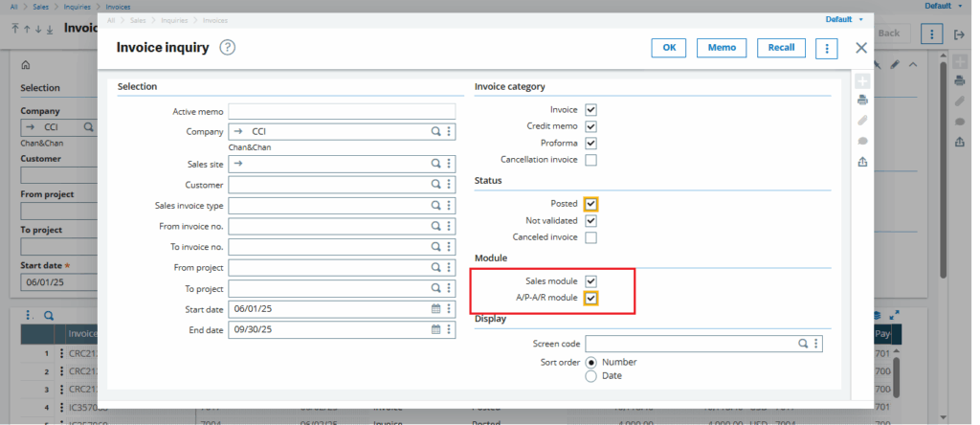
Task: Open Sales site field actions menu
Action: click(449, 163)
